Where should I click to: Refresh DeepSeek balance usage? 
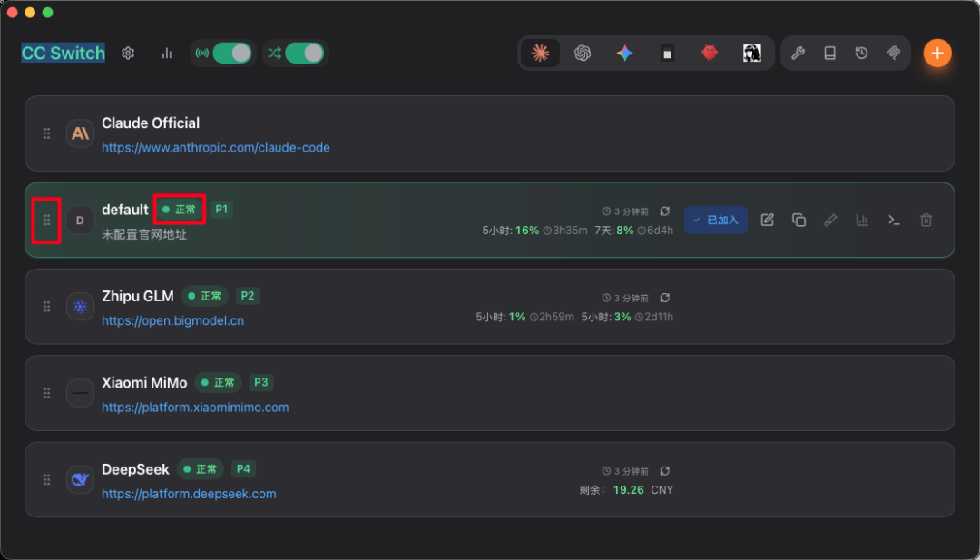[665, 471]
